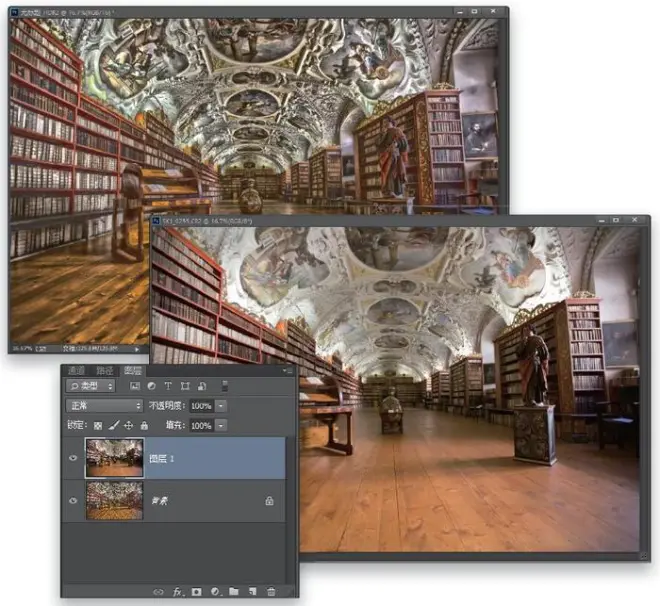Open the 正常 blend mode dropdown
Image resolution: width=660 pixels, height=606 pixels.
click(x=104, y=406)
